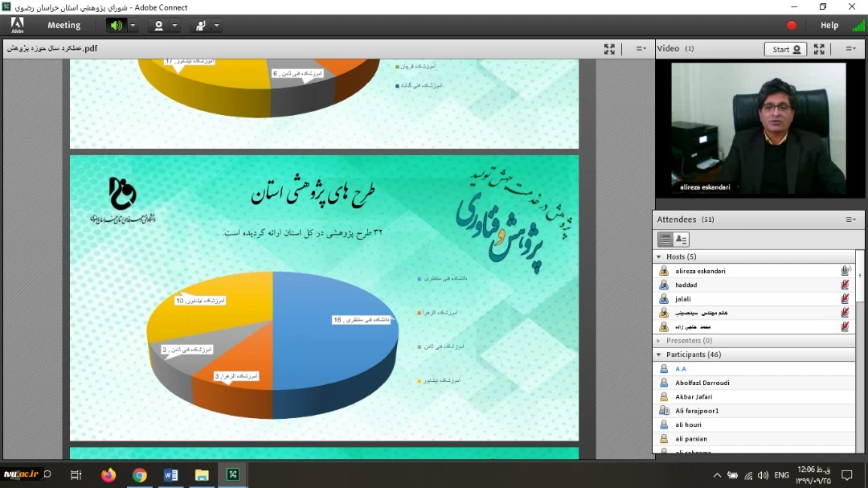Maximize the share pod to full screen
Viewport: 868px width, 488px height.
point(610,48)
